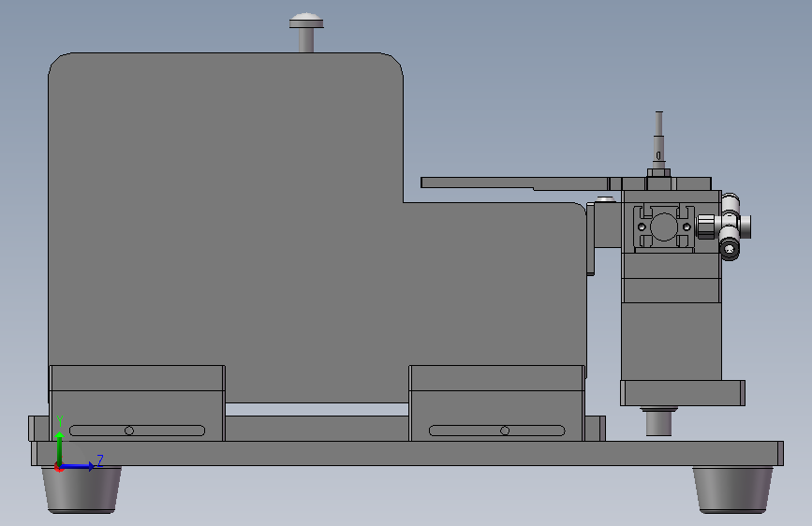Select the mushroom knob atop the housing
This screenshot has height=526, width=812.
[x=306, y=32]
